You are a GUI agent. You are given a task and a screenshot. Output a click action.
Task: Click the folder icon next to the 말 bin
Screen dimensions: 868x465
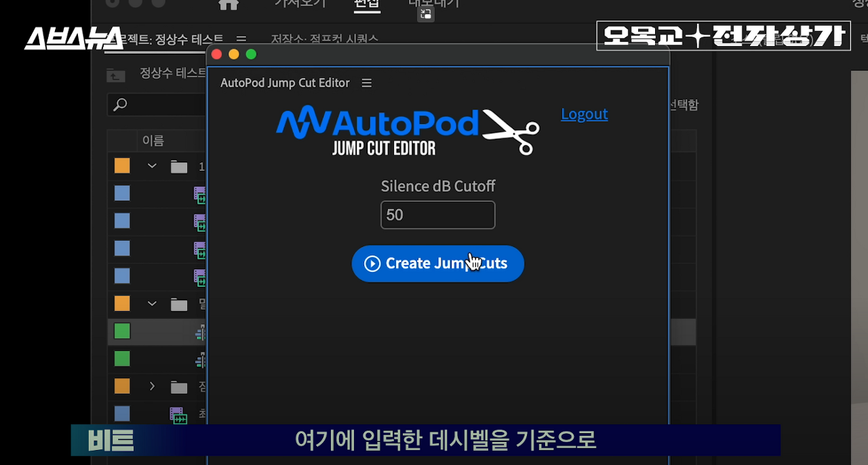pyautogui.click(x=179, y=303)
